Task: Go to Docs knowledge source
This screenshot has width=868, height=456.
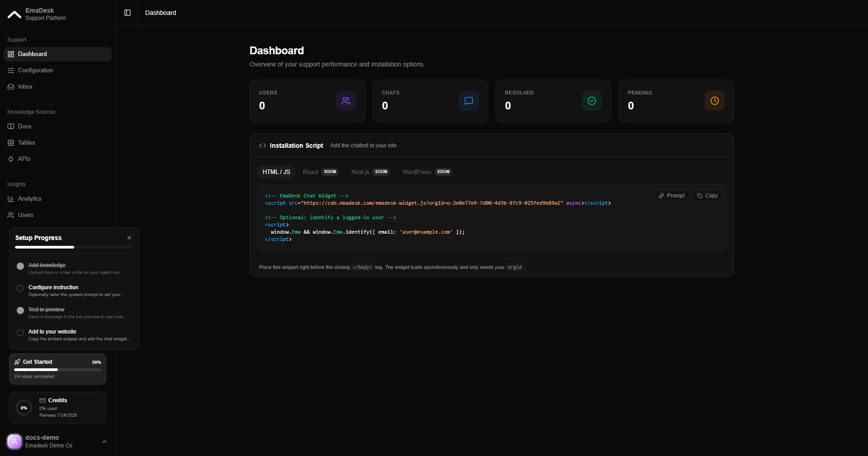Action: tap(57, 127)
